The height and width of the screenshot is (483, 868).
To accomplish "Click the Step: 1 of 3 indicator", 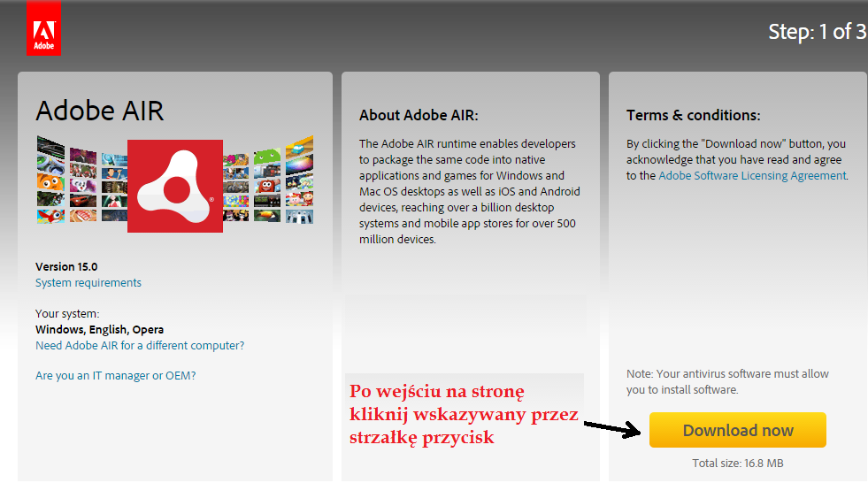I will coord(817,32).
